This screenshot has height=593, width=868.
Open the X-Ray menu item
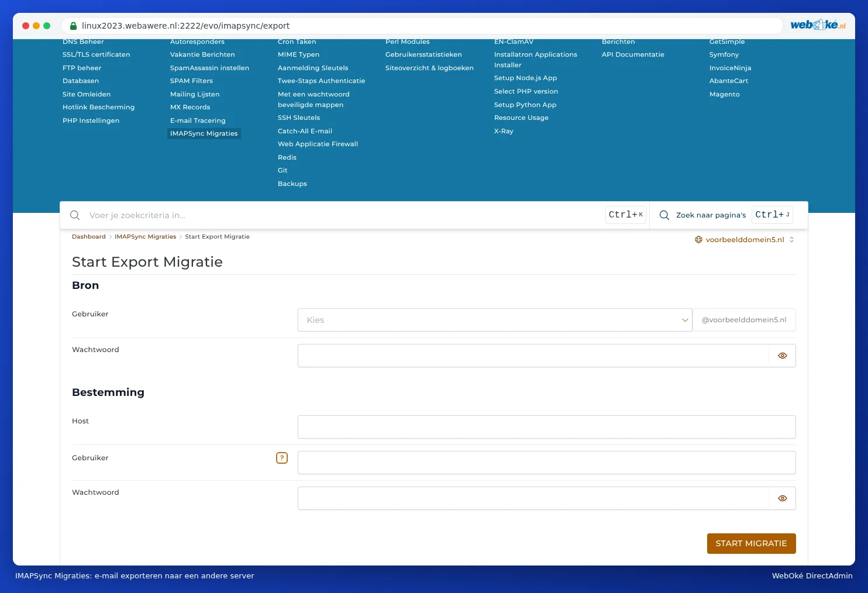pyautogui.click(x=504, y=131)
